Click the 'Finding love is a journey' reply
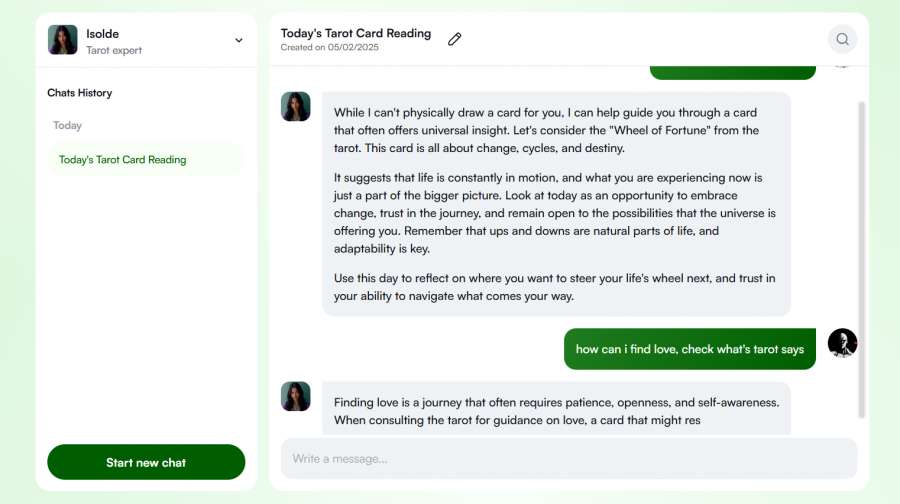 [555, 410]
